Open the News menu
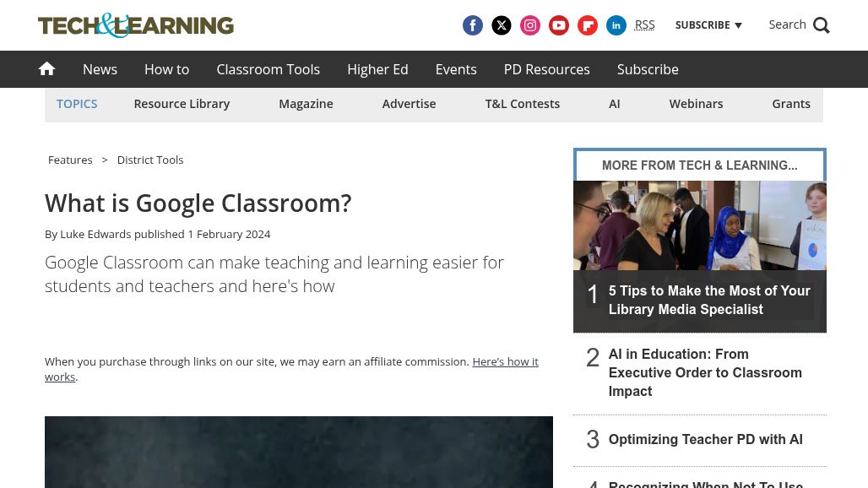 pyautogui.click(x=100, y=69)
